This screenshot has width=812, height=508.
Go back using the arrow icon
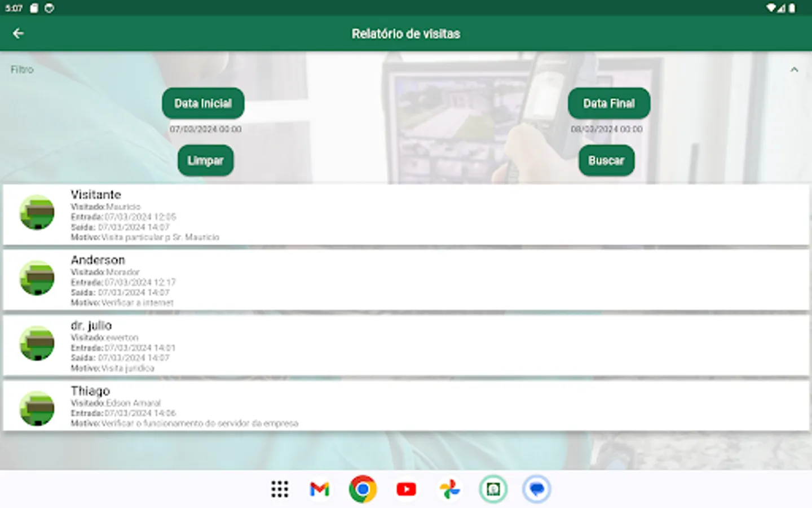18,33
